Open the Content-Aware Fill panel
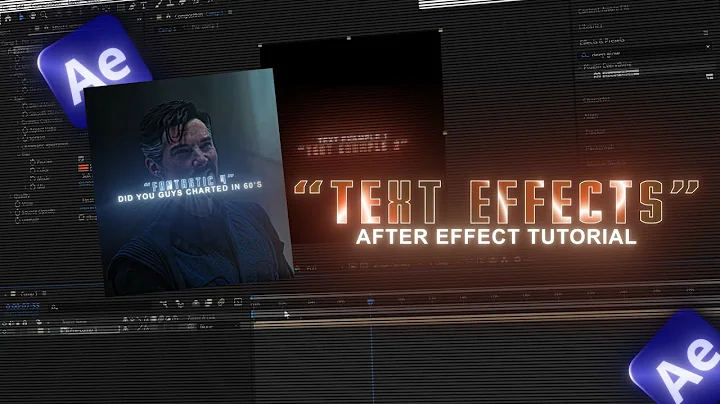 (x=603, y=9)
